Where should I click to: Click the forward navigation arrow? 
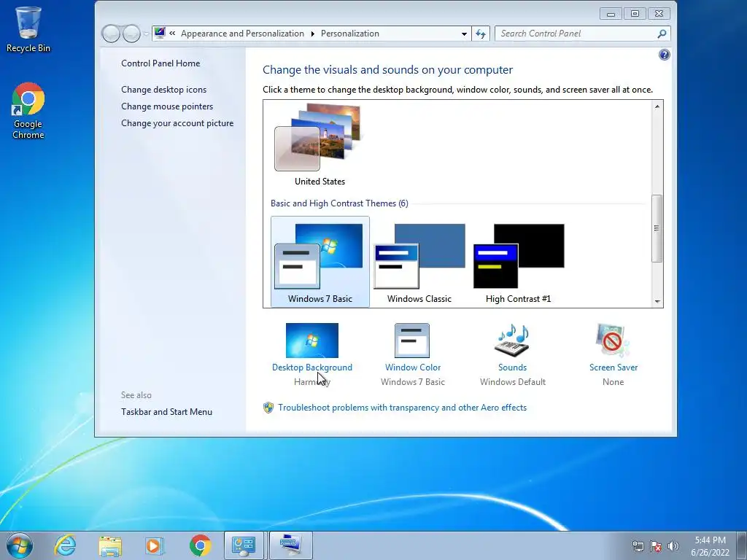[131, 34]
